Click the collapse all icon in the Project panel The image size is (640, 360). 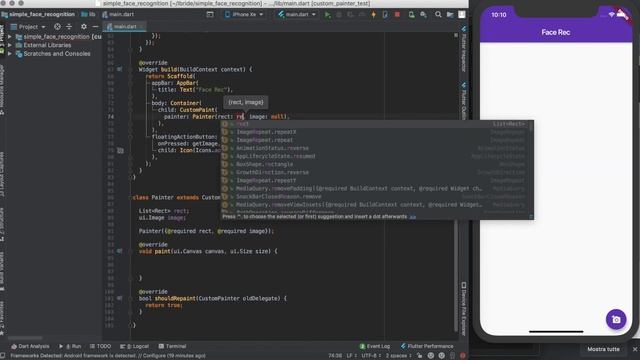click(x=69, y=27)
